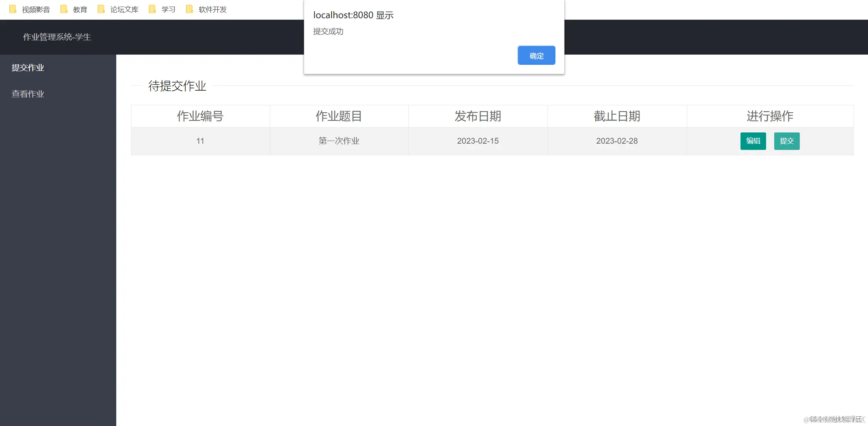The height and width of the screenshot is (426, 868).
Task: Click the 2023-02-28 deadline cell
Action: point(617,141)
